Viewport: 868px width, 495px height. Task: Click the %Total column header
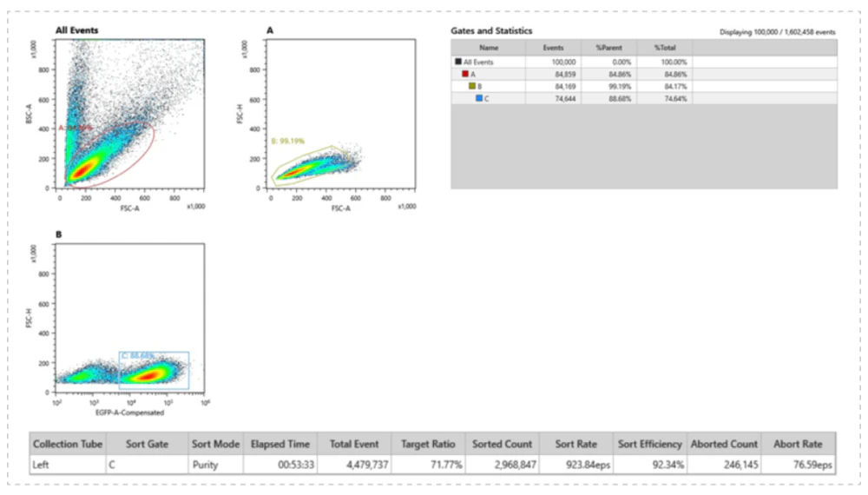[665, 48]
